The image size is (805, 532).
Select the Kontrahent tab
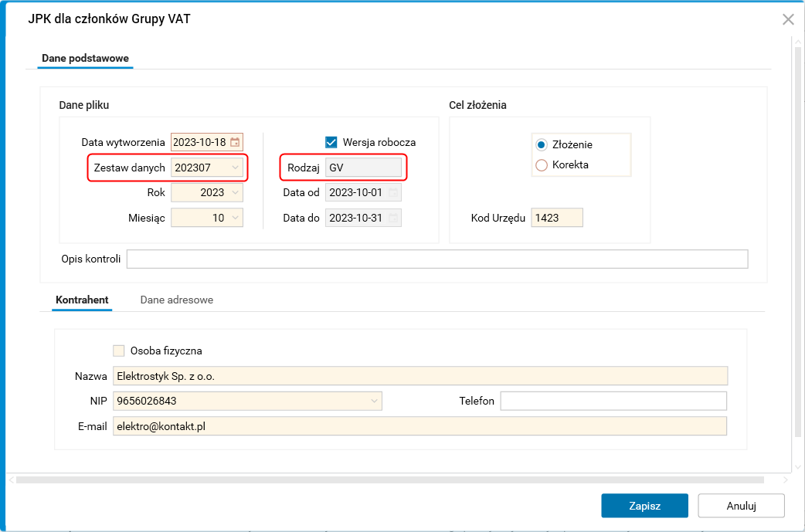[82, 300]
